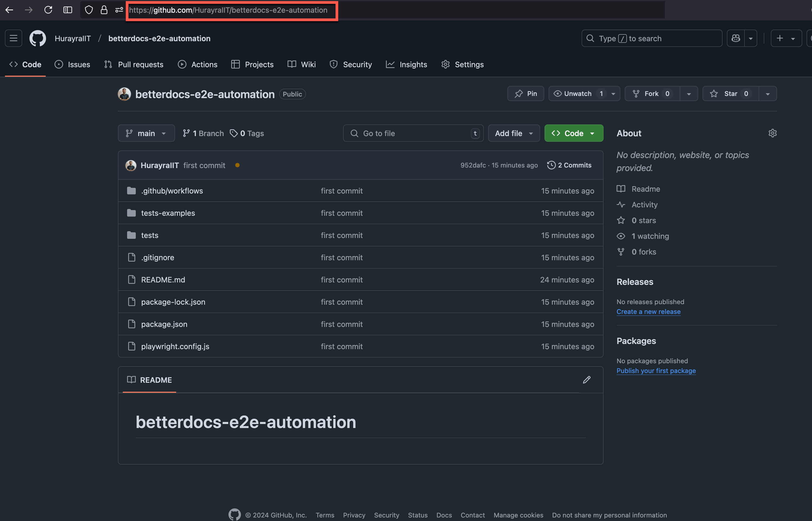Pin this repository

pos(526,93)
